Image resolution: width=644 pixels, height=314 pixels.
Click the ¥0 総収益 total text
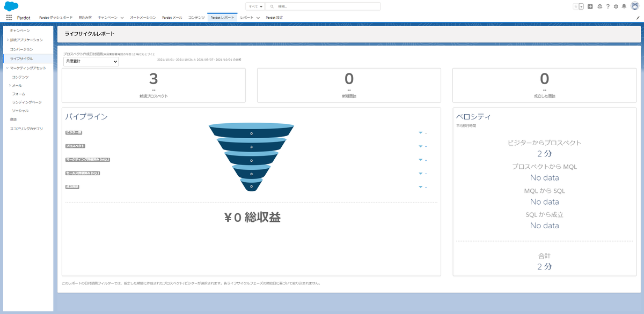252,217
